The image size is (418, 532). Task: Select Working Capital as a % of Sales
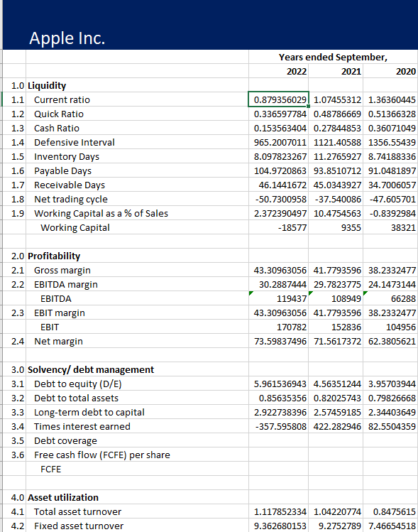[101, 213]
